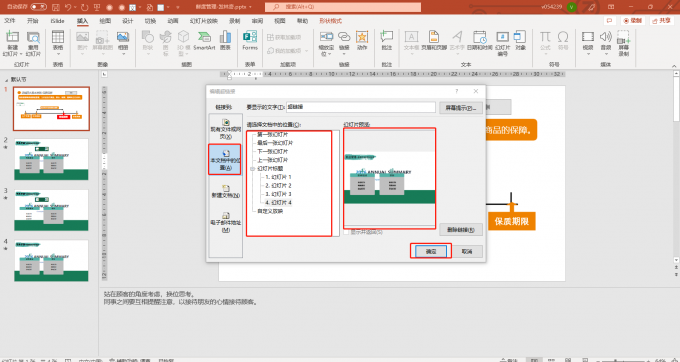Select '2. 幻灯片 2' in the tree
The width and height of the screenshot is (680, 362).
[x=278, y=186]
